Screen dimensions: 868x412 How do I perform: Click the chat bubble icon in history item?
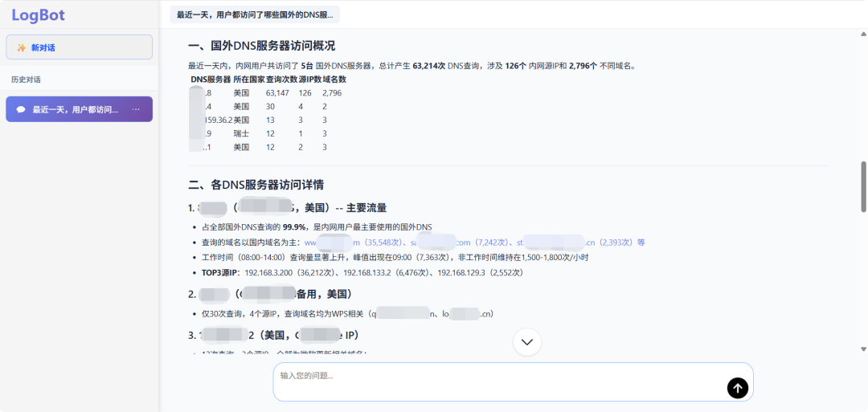coord(21,109)
